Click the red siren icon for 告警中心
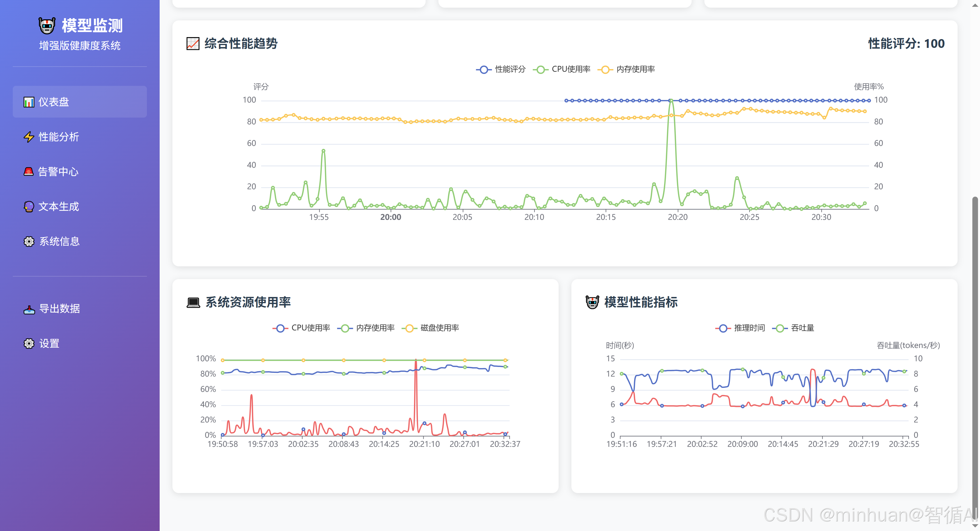980x531 pixels. 29,172
